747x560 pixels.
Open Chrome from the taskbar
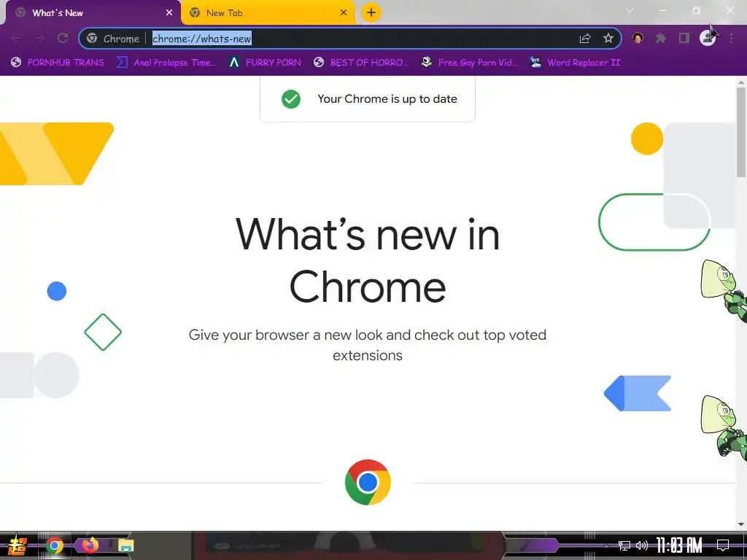[54, 545]
